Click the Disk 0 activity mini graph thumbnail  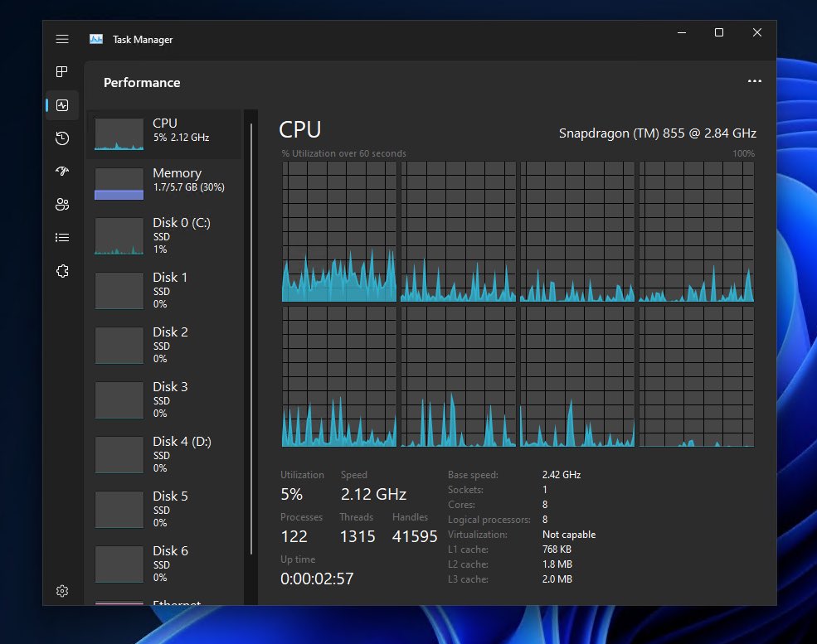pos(119,236)
